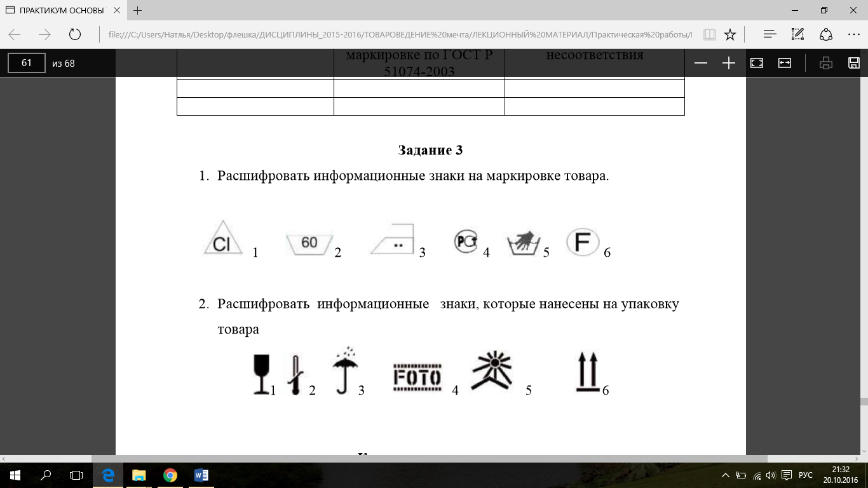This screenshot has width=868, height=488.
Task: Click the 60 wash tub symbol
Action: coord(309,243)
